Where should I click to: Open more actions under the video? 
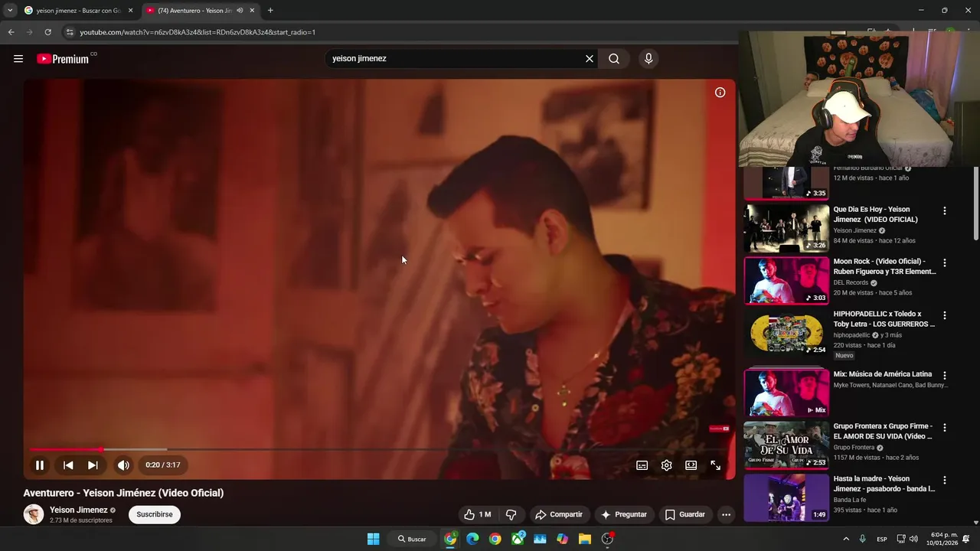[x=726, y=514]
